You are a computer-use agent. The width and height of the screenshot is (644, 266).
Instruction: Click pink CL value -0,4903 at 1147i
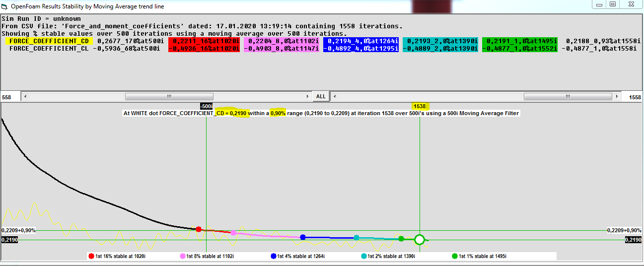(282, 48)
